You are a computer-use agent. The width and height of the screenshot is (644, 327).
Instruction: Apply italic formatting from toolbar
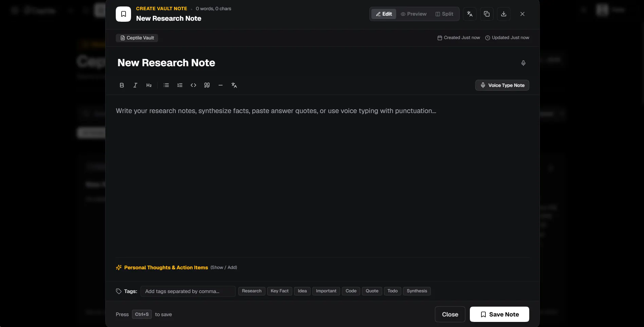(x=135, y=85)
